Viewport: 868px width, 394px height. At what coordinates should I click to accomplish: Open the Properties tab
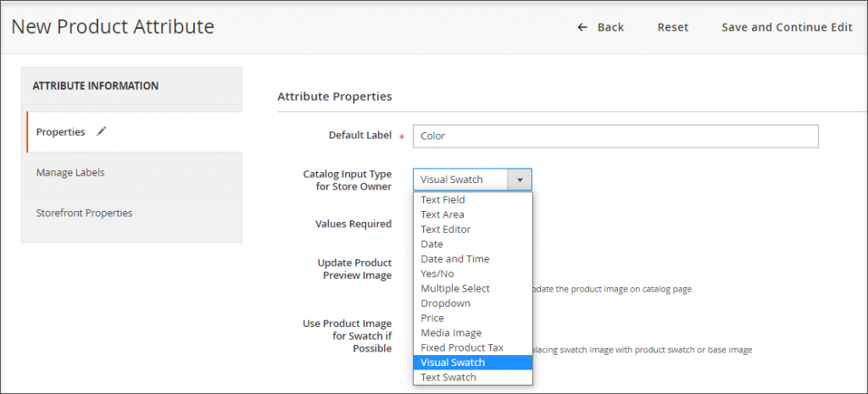[60, 131]
